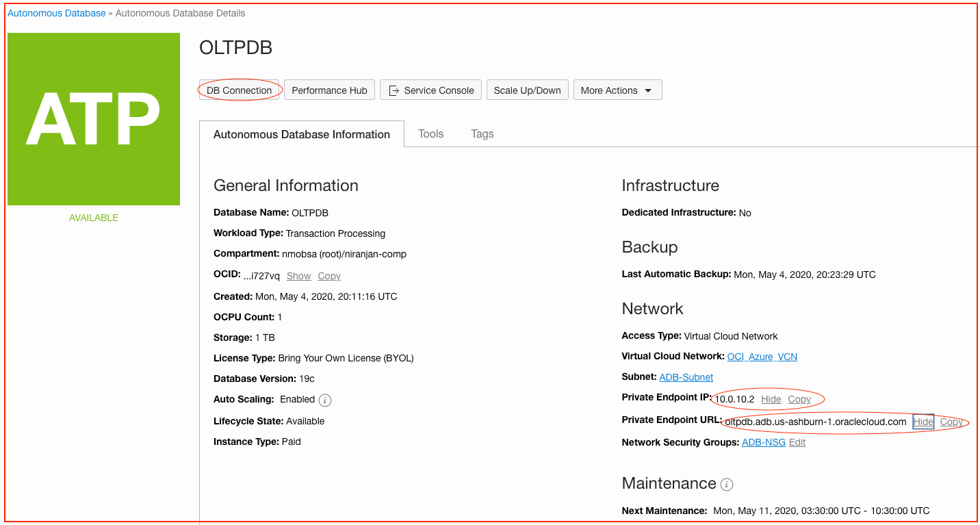Select the Autonomous Database Information tab
Image resolution: width=980 pixels, height=525 pixels.
point(301,134)
